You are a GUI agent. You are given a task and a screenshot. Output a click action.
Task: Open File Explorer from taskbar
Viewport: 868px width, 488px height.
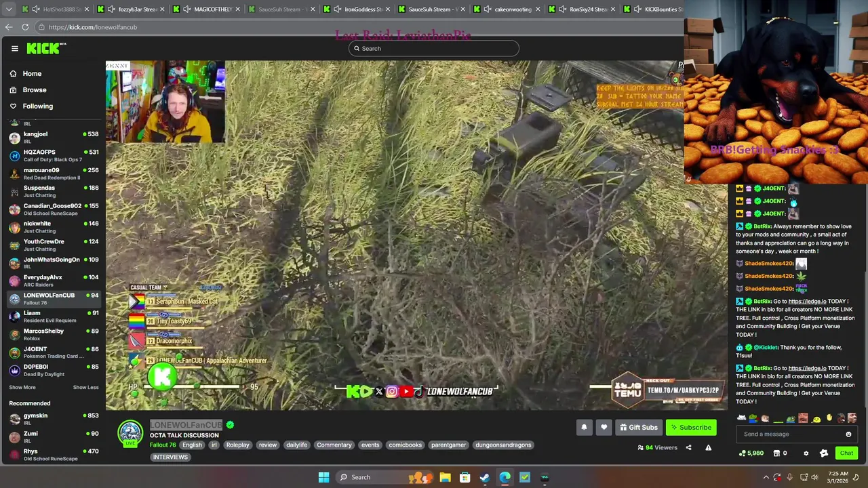point(445,477)
